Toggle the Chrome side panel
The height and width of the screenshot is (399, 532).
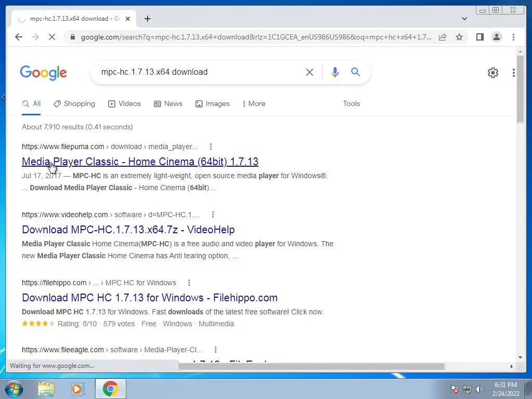[x=480, y=37]
